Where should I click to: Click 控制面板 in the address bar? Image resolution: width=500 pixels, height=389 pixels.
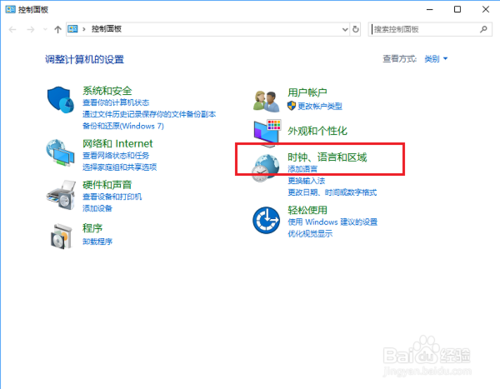[x=106, y=29]
